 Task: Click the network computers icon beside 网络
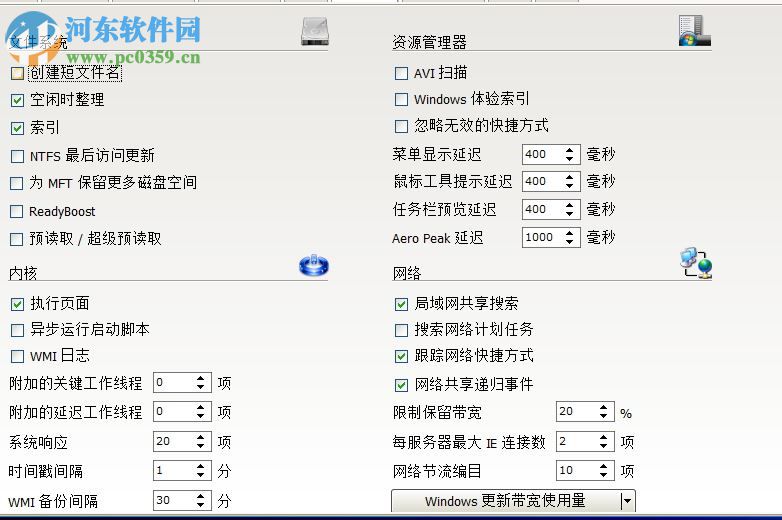(x=696, y=263)
